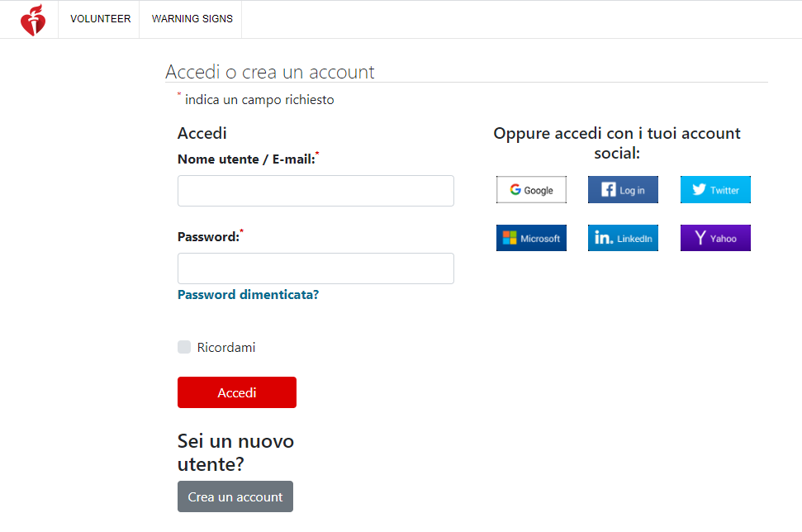Screen dimensions: 802x532
Task: Enable the Ricordami checkbox
Action: [x=184, y=347]
